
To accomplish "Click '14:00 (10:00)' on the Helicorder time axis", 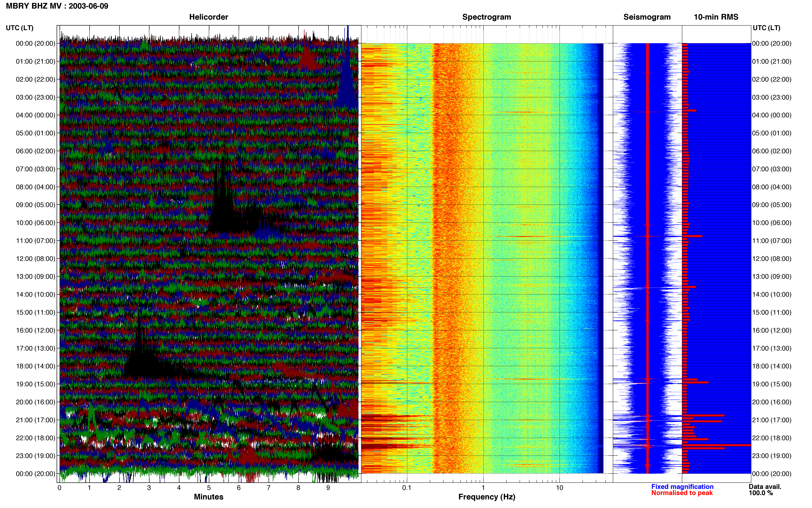I will [36, 295].
